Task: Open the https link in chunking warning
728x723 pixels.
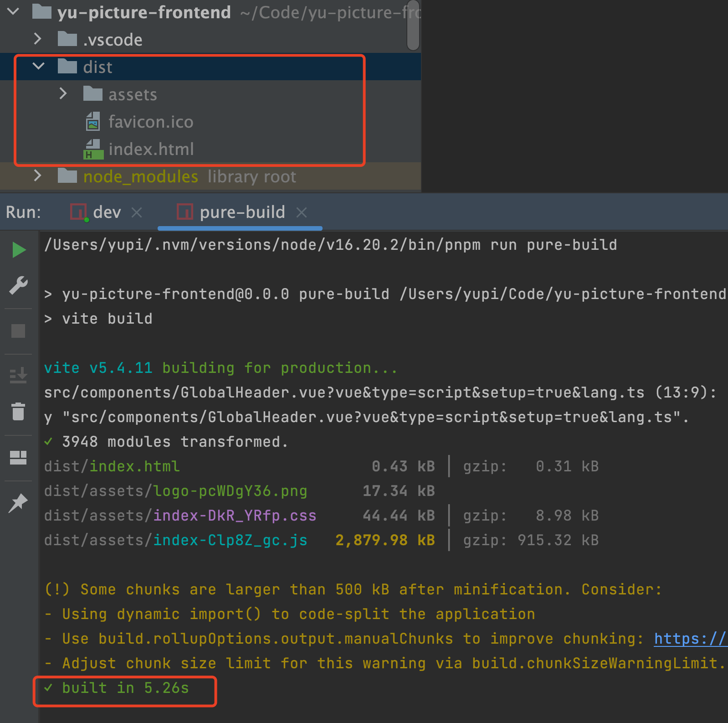Action: click(690, 639)
